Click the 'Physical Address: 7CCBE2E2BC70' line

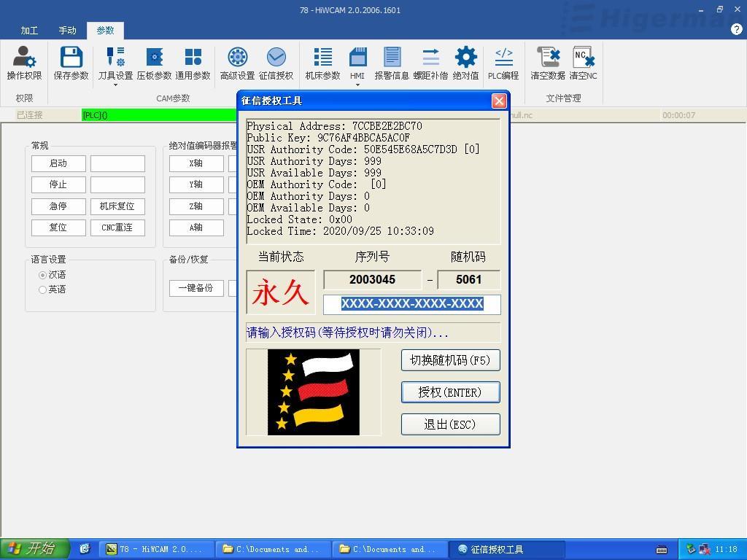point(334,126)
